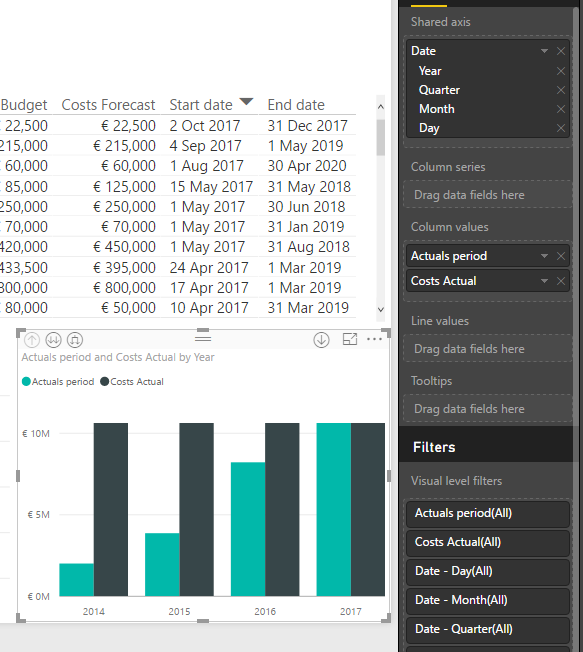Image resolution: width=583 pixels, height=652 pixels.
Task: Expand Date - Month(All) filter card
Action: coord(487,600)
